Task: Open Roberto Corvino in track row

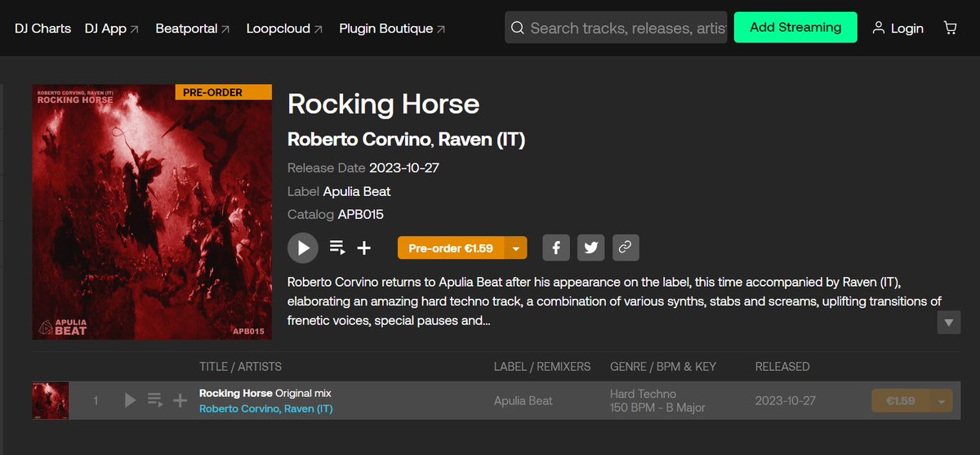Action: [239, 408]
